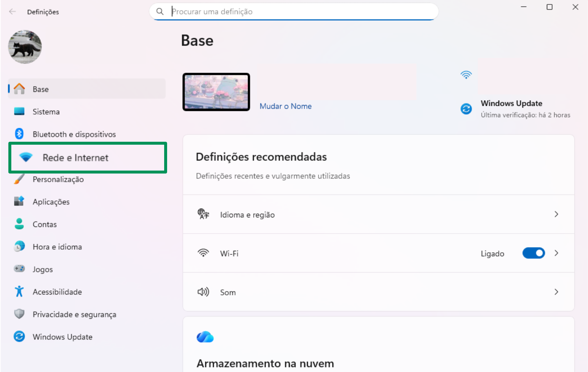Open Rede e Internet section
This screenshot has width=588, height=372.
(75, 158)
